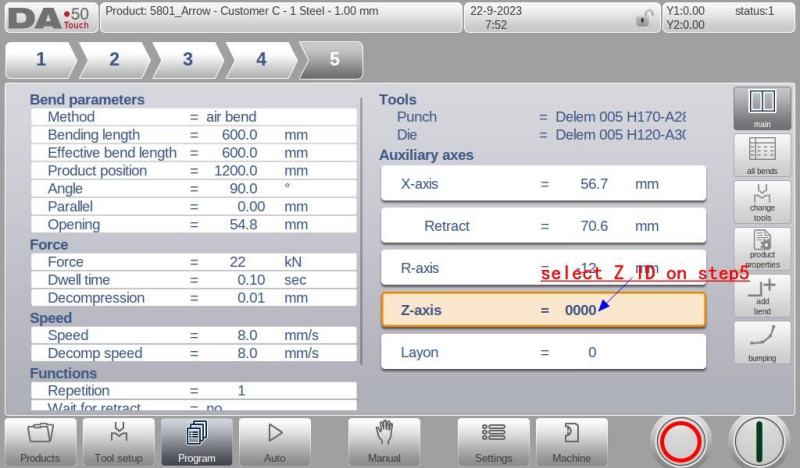Open the Products menu

pyautogui.click(x=40, y=441)
